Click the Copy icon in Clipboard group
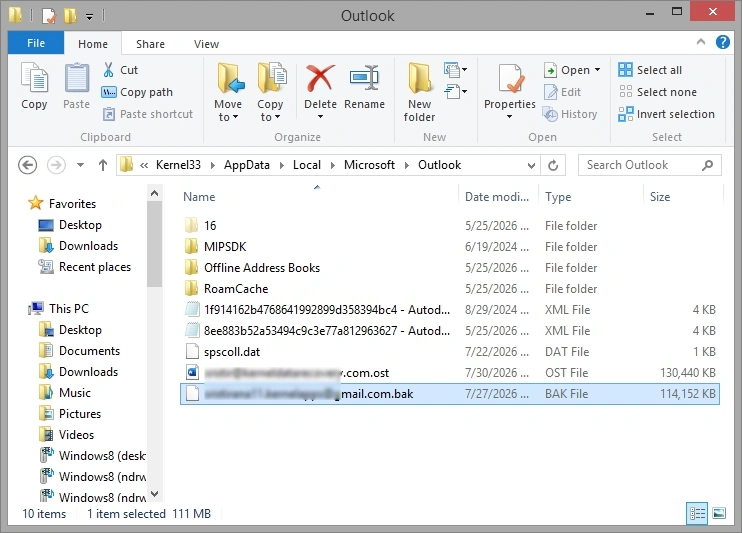The height and width of the screenshot is (533, 742). coord(34,78)
